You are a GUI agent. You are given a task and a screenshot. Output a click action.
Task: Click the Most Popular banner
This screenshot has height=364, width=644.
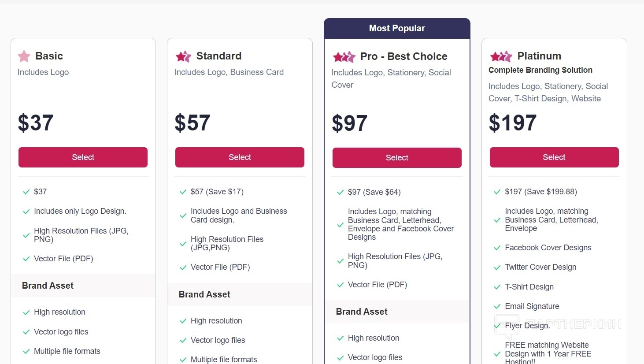click(397, 29)
